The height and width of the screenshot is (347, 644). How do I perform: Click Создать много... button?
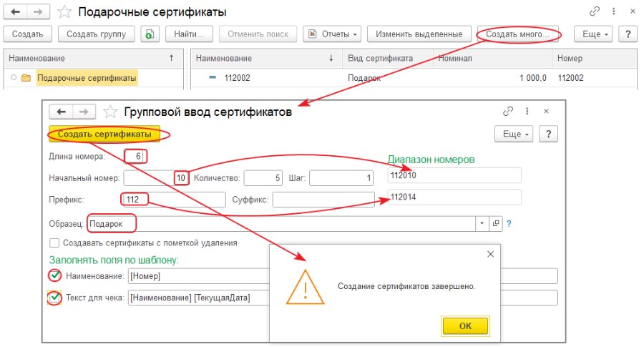click(x=517, y=34)
